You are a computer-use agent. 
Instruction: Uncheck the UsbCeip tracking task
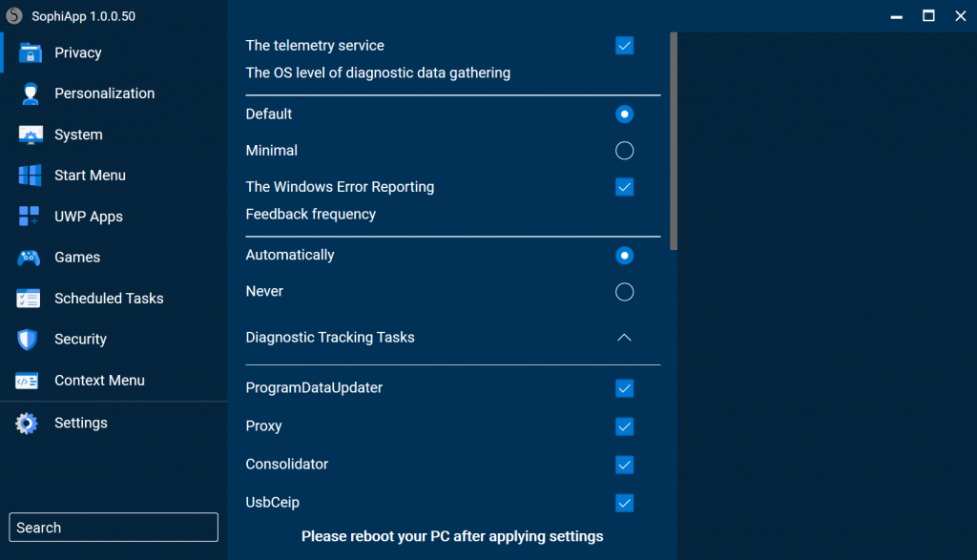pos(624,503)
